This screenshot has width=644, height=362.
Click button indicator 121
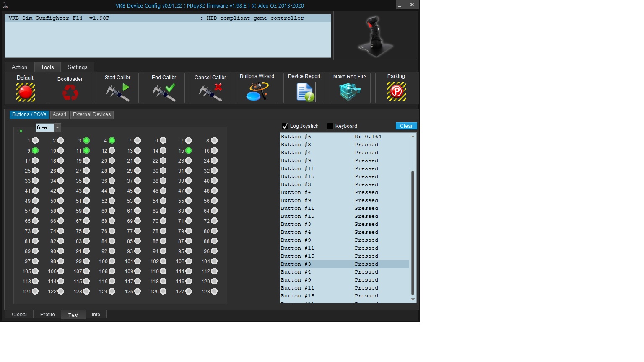[35, 291]
